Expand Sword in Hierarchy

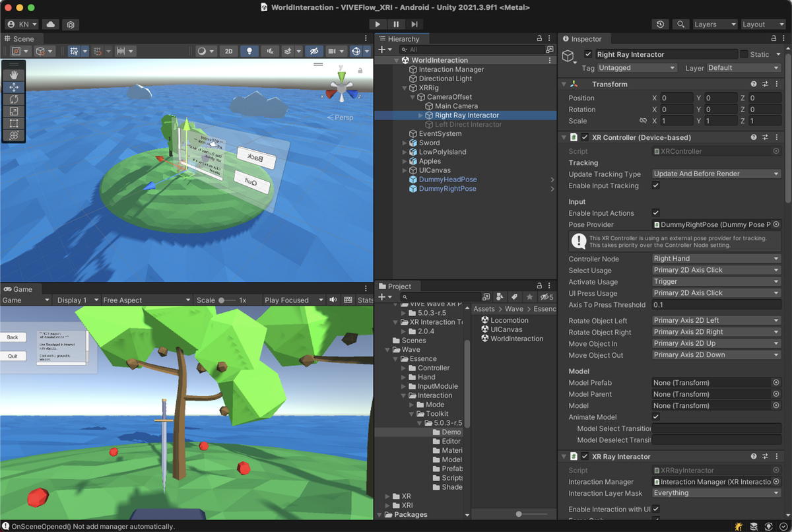[405, 143]
